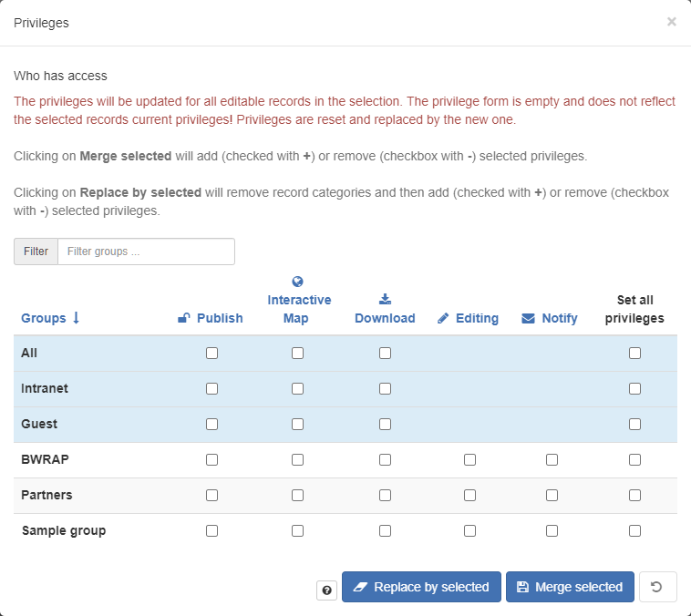Check Interactive Map for Guest group
The width and height of the screenshot is (691, 616).
[x=297, y=425]
